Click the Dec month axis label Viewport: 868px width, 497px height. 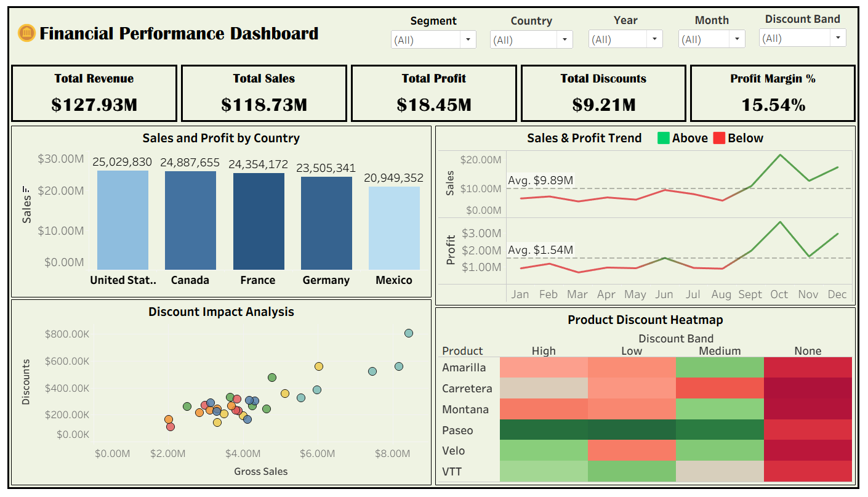pyautogui.click(x=837, y=294)
